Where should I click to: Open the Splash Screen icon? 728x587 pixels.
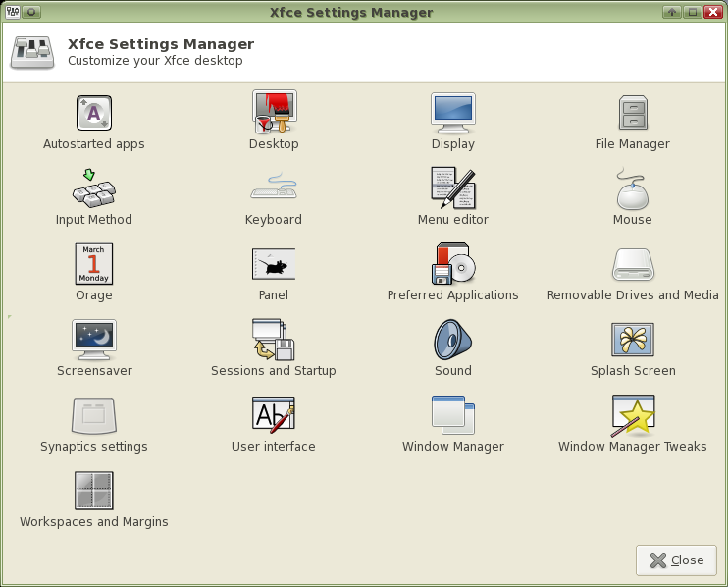pyautogui.click(x=633, y=340)
